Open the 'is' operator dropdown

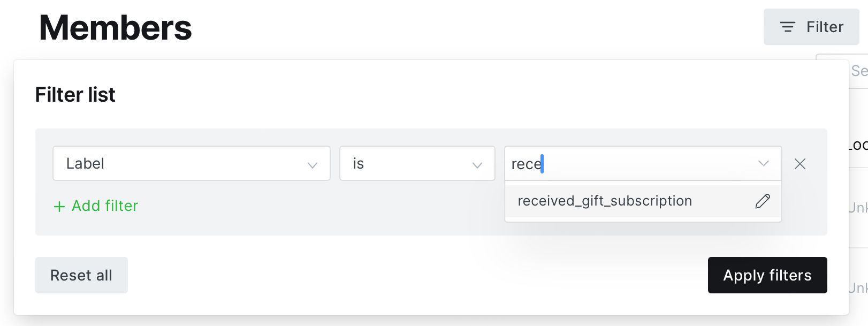point(417,163)
